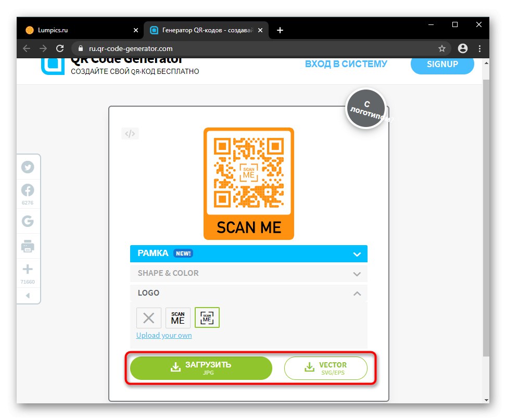Click the SCAN ME caption under QR code
This screenshot has height=420, width=506.
coord(249,228)
